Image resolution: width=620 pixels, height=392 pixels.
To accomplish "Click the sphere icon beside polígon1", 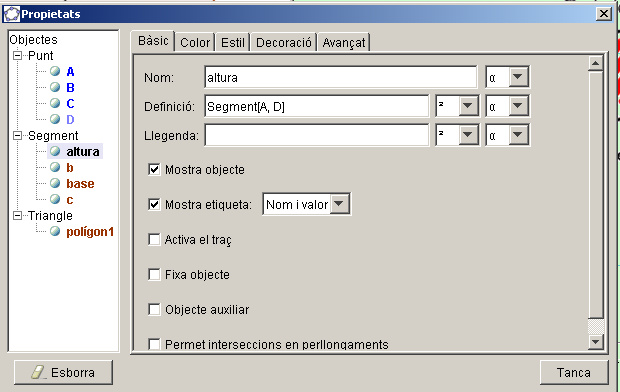I will point(55,231).
